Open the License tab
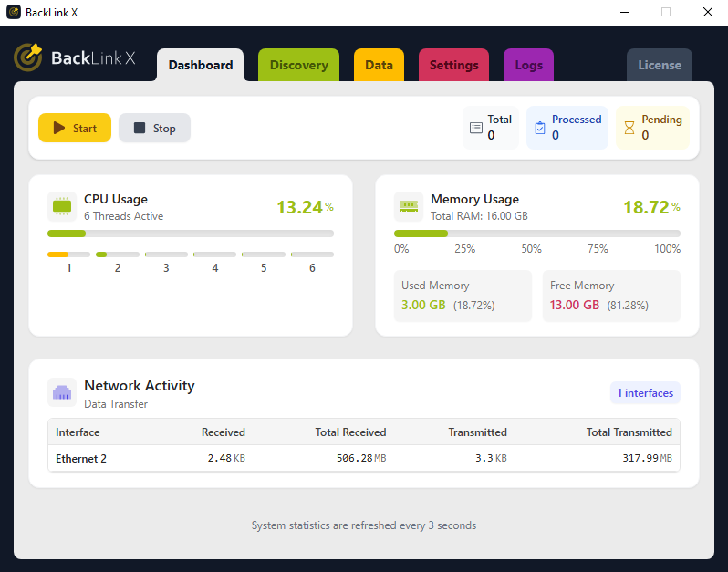The height and width of the screenshot is (572, 728). tap(660, 65)
